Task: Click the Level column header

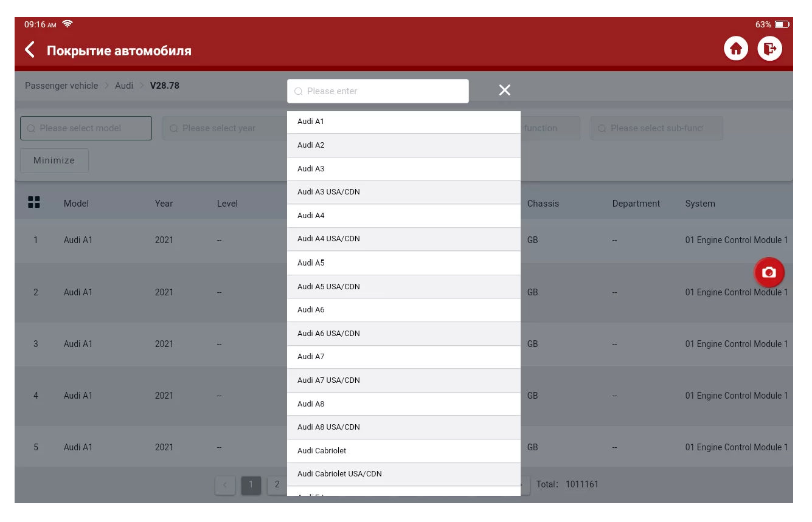Action: [x=227, y=204]
